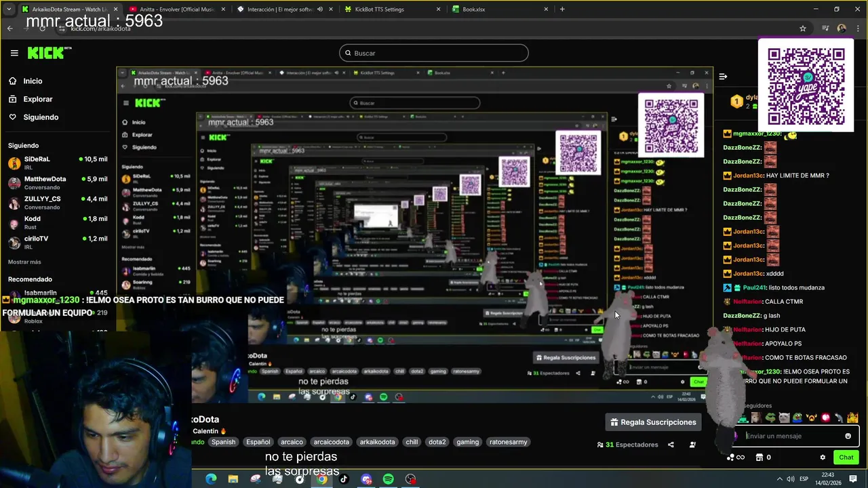Open TikTok from taskbar
This screenshot has height=488, width=868.
pos(344,479)
